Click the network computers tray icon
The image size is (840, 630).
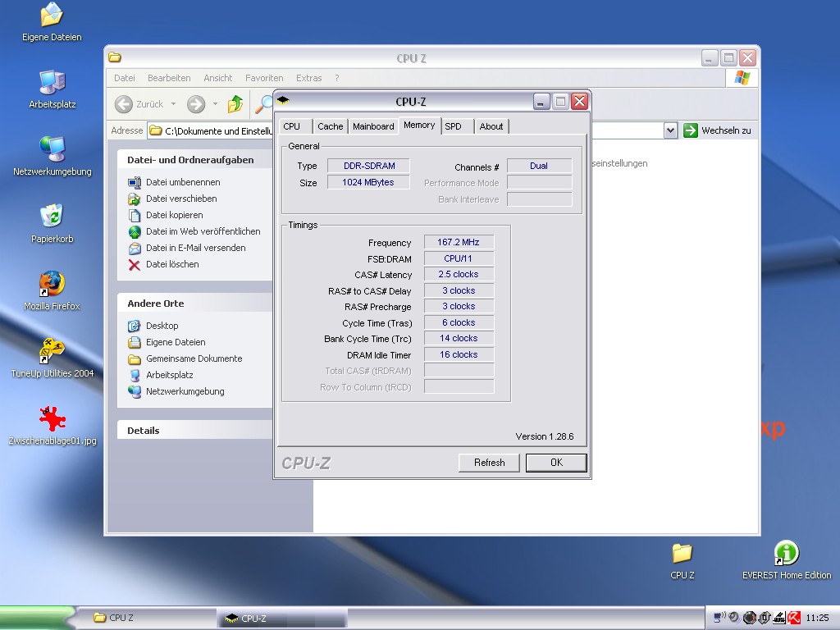[x=719, y=618]
